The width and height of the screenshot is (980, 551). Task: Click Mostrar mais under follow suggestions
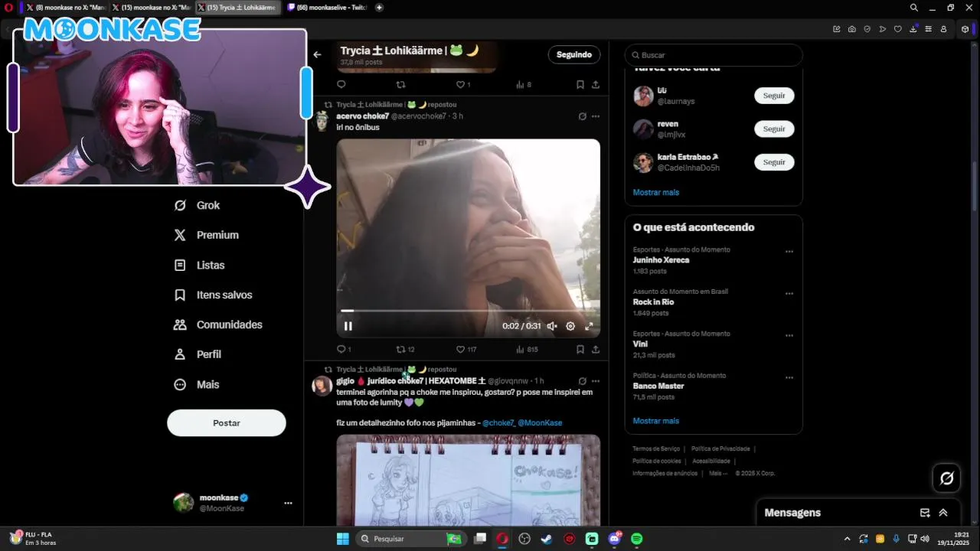pos(655,192)
